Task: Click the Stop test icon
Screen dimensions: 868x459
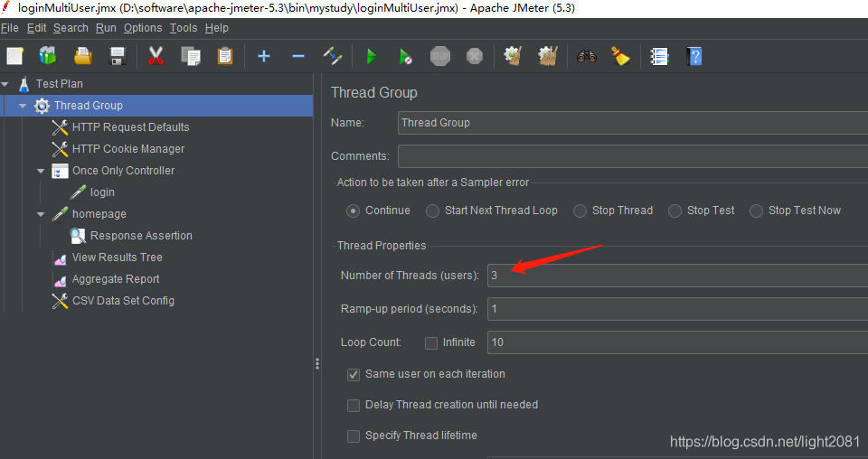Action: (x=440, y=56)
